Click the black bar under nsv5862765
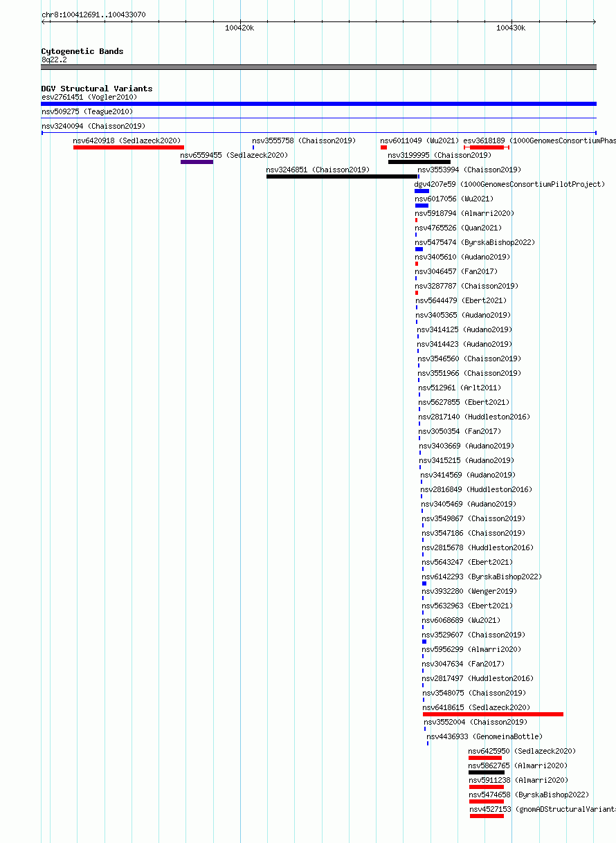616x843 pixels. 487,772
